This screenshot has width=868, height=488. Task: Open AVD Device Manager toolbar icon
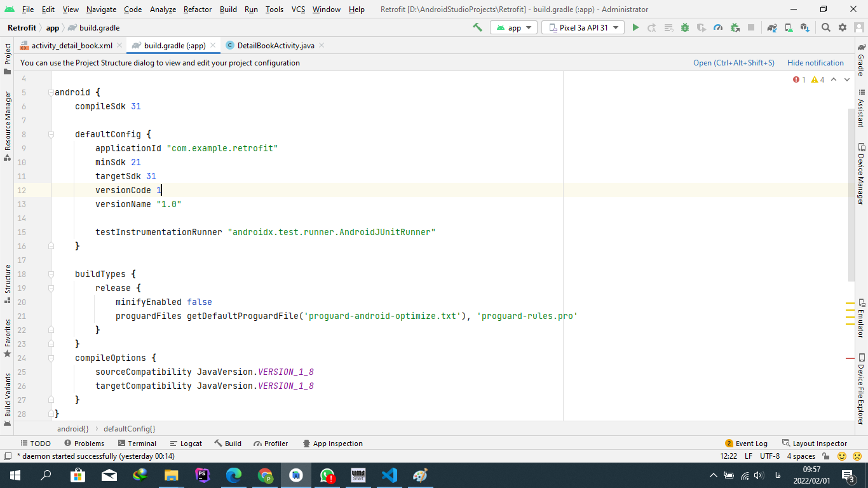(789, 27)
